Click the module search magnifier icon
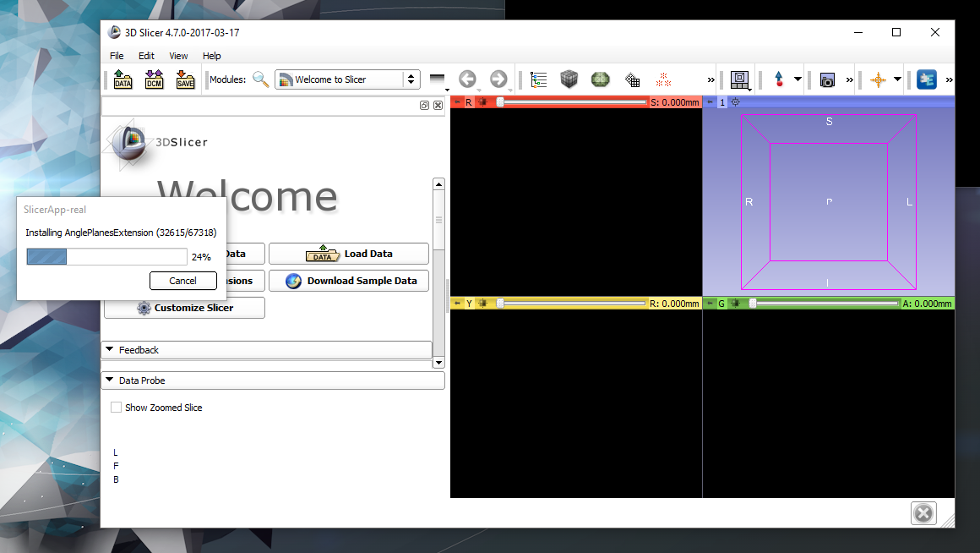980x553 pixels. (261, 79)
